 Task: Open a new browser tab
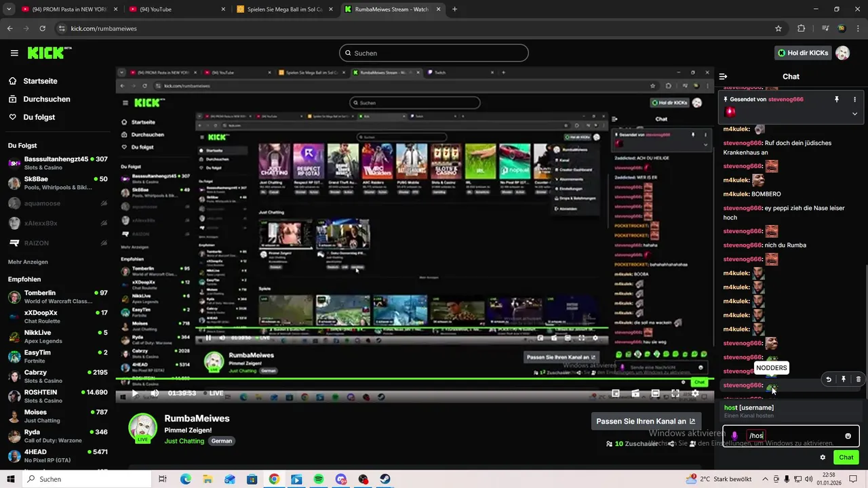tap(454, 9)
